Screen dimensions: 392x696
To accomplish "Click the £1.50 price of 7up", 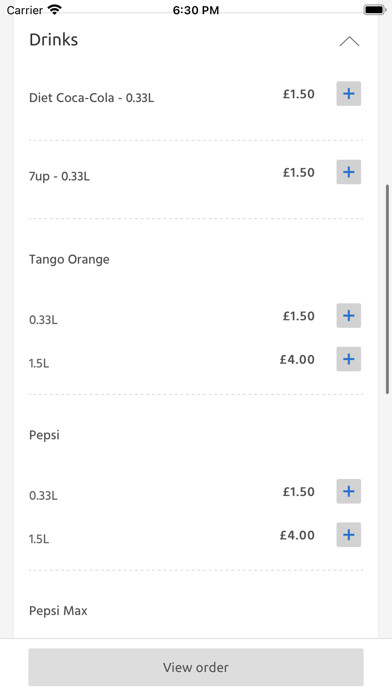I will [299, 172].
